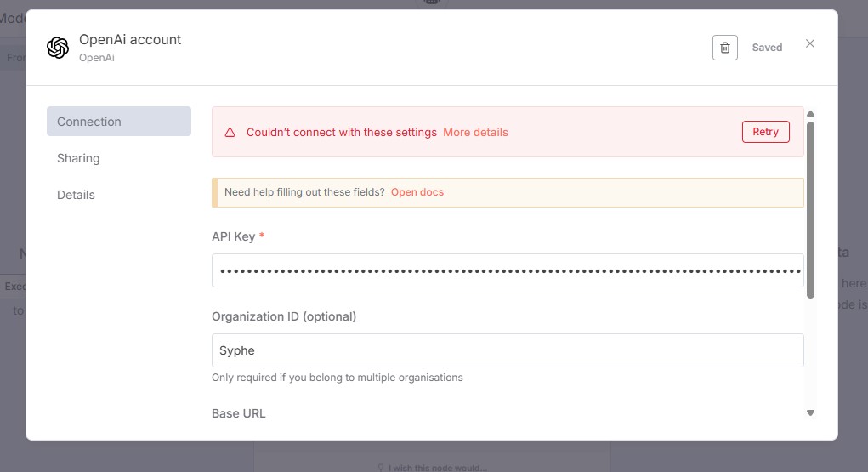868x472 pixels.
Task: Open the Details tab
Action: tap(76, 195)
